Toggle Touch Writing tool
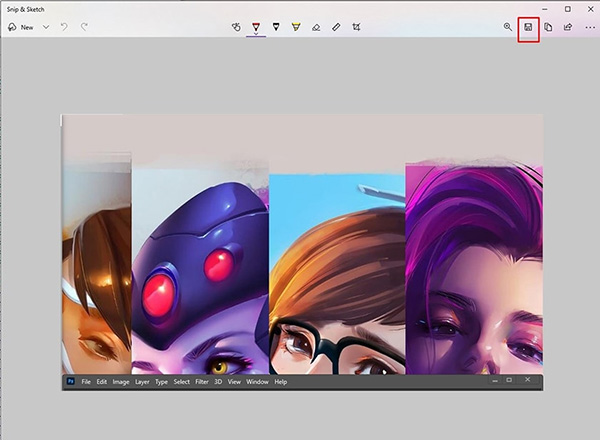Viewport: 600px width, 440px height. 236,27
